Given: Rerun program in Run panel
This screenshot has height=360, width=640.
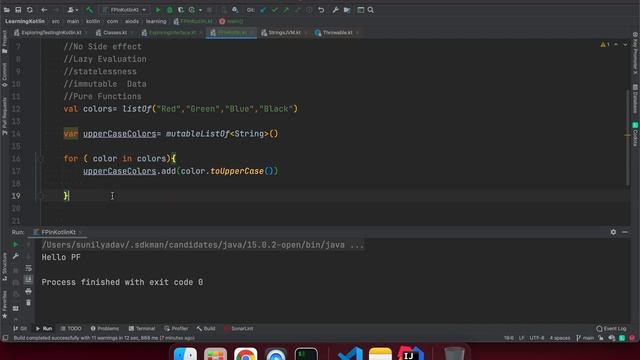Looking at the screenshot, I should (16, 244).
